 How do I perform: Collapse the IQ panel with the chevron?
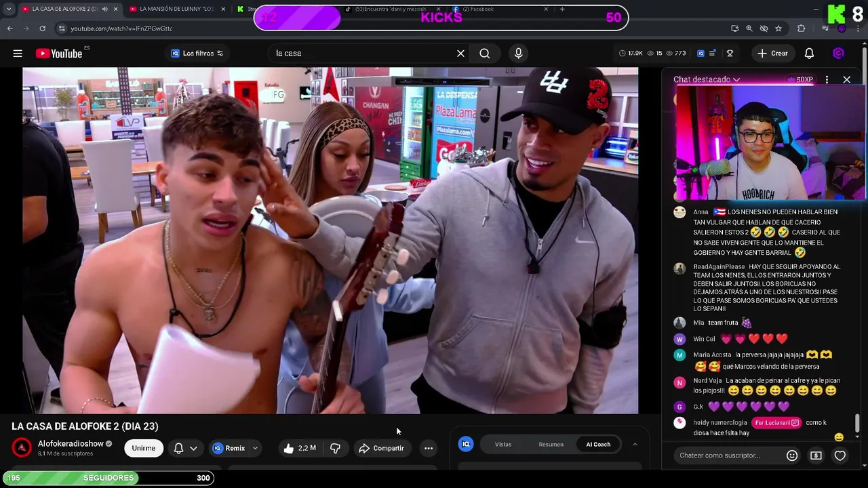tap(635, 444)
